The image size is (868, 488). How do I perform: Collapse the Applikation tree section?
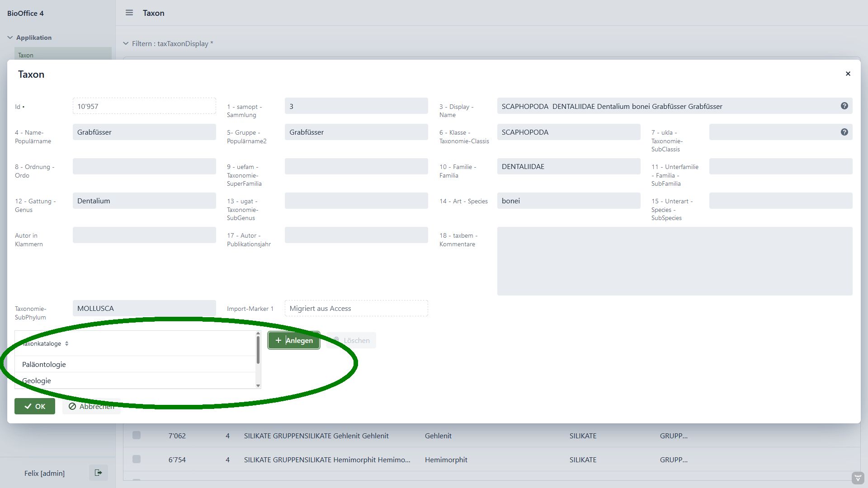tap(10, 38)
